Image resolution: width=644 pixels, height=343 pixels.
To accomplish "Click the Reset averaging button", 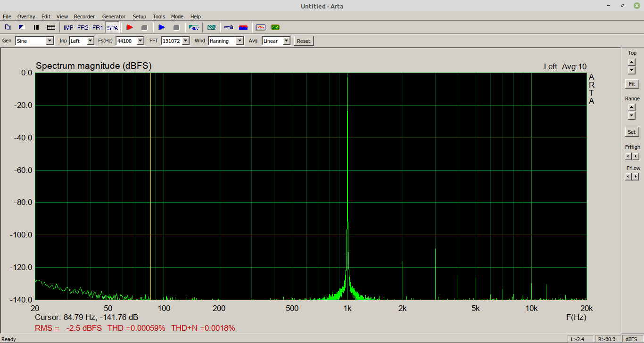I will (304, 41).
